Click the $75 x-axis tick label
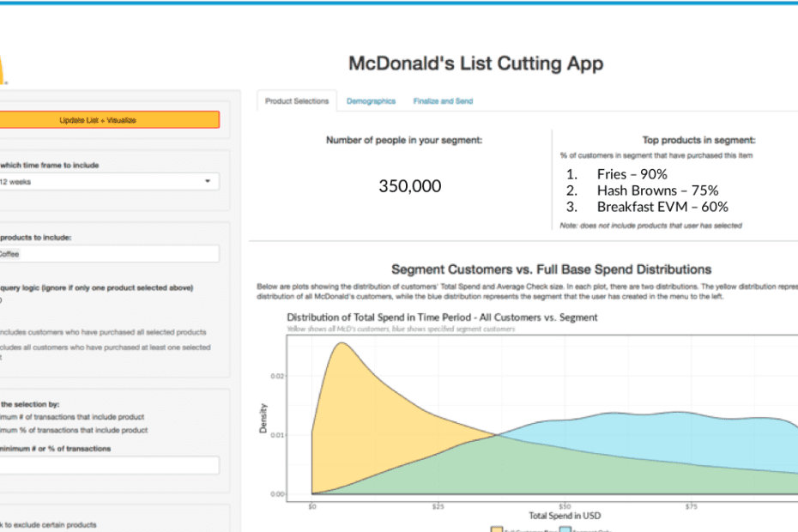Screen dimensions: 798x532 point(691,506)
